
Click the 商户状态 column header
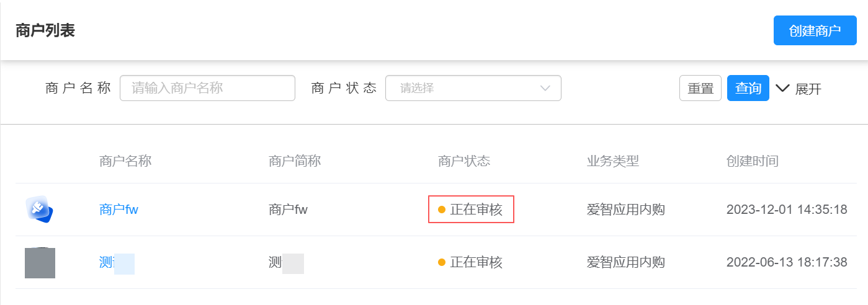[464, 161]
